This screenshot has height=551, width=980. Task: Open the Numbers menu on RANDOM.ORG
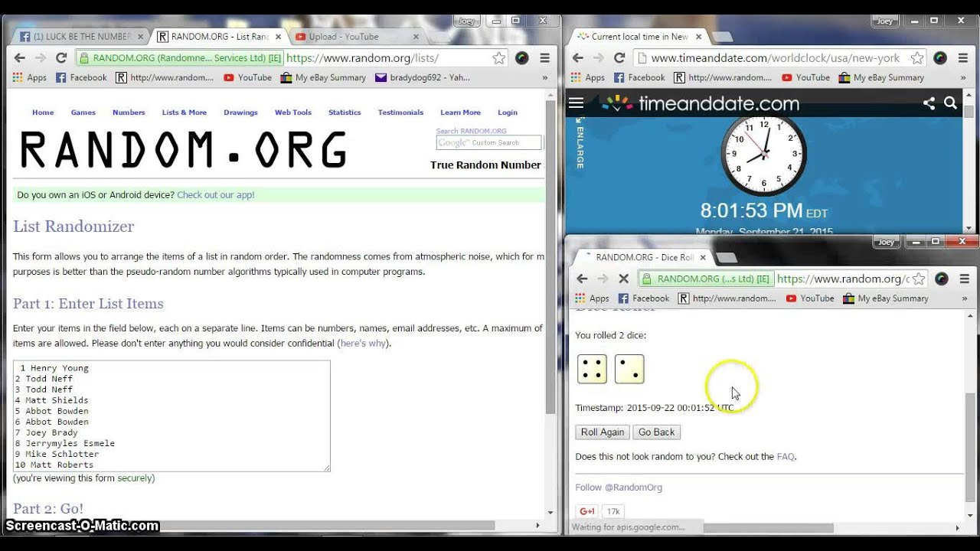(x=129, y=112)
